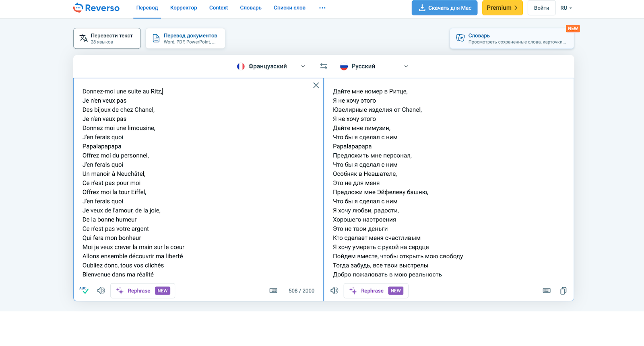
Task: Expand the Russian target language dropdown
Action: click(374, 66)
